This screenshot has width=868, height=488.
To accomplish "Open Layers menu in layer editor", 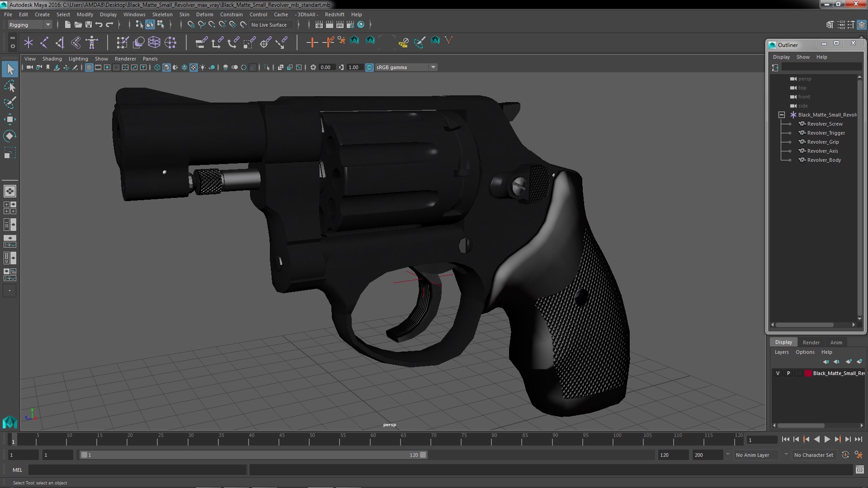I will coord(782,352).
